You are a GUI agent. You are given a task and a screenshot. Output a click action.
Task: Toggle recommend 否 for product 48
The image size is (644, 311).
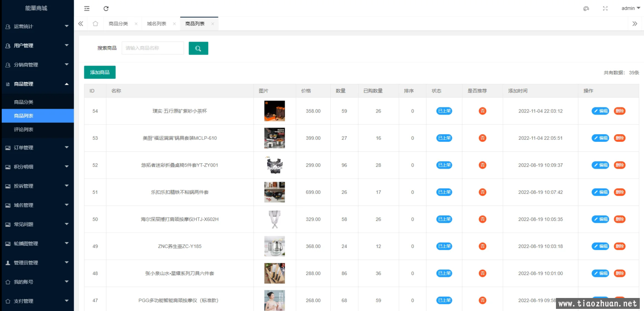coord(483,273)
